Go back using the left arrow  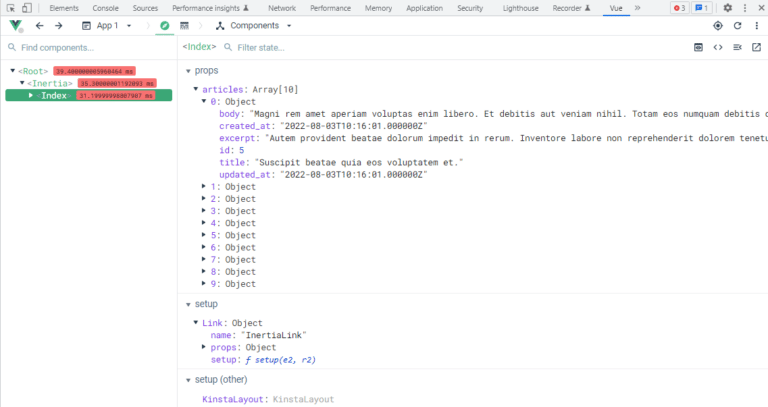pyautogui.click(x=39, y=25)
